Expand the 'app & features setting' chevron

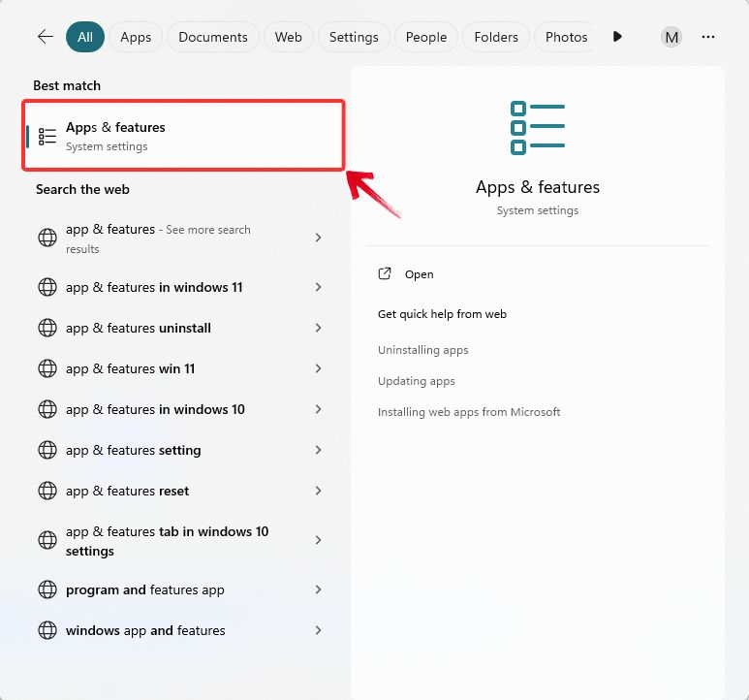tap(318, 450)
